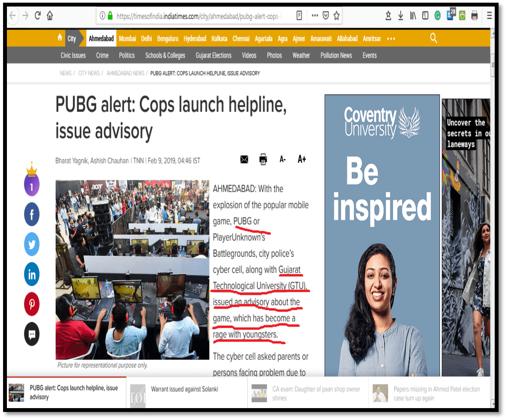This screenshot has width=507, height=420.
Task: Toggle the Firefox sidebar panel
Action: [x=425, y=16]
